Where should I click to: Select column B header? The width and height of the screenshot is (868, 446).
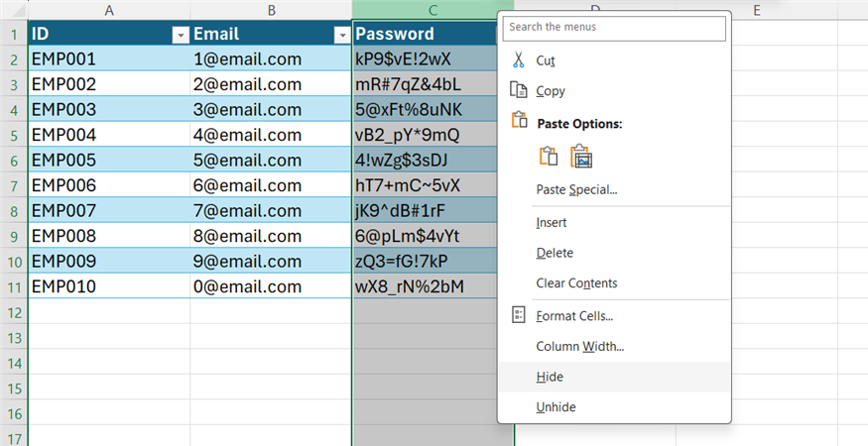(x=271, y=10)
